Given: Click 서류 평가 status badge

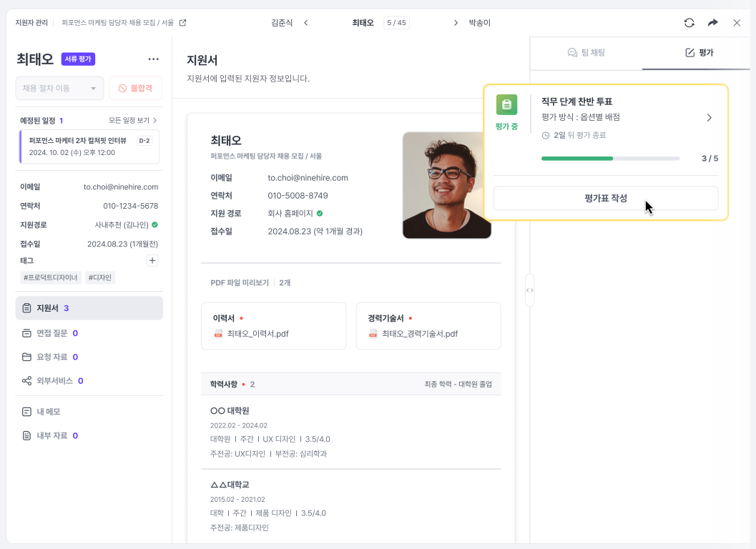Looking at the screenshot, I should [x=78, y=59].
